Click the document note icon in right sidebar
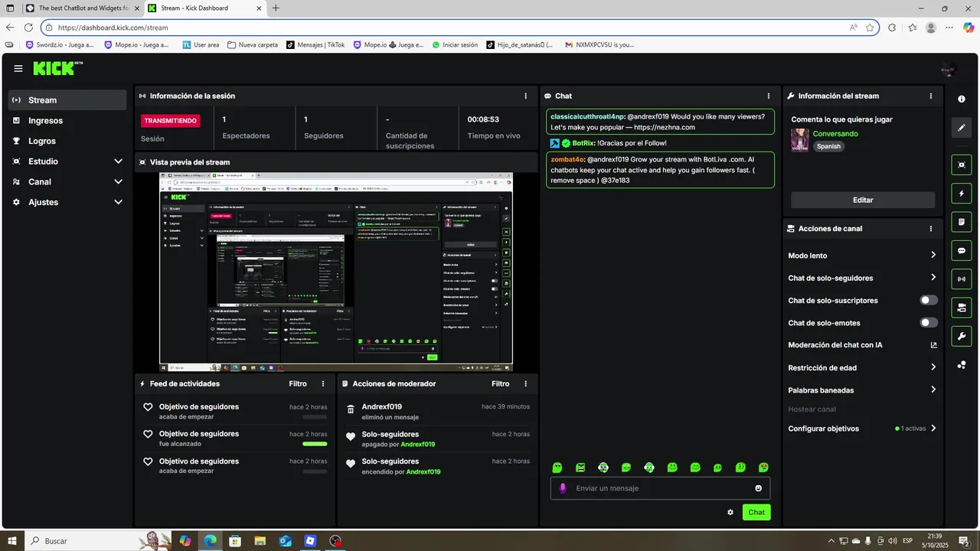 pos(962,222)
